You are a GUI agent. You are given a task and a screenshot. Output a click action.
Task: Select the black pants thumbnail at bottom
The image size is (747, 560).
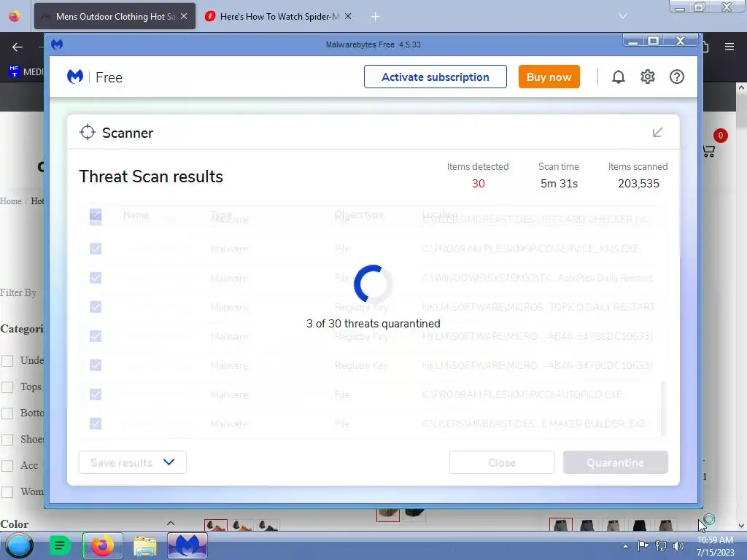coord(639,525)
